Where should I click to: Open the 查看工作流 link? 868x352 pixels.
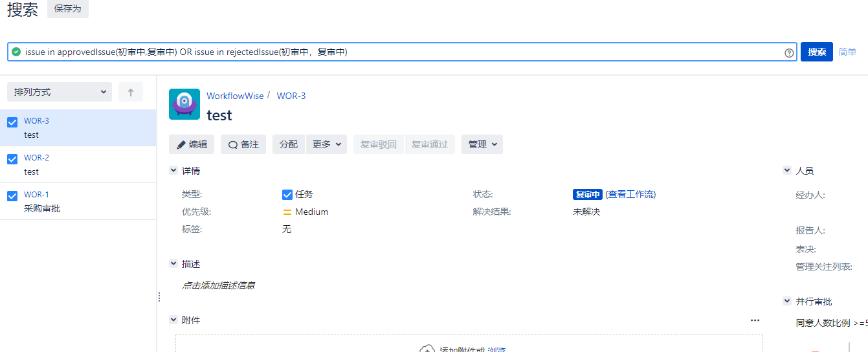coord(630,194)
